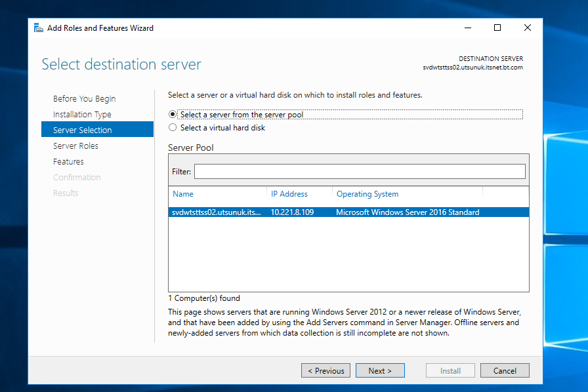This screenshot has height=392, width=588.
Task: Open the Server Selection step
Action: tap(97, 130)
